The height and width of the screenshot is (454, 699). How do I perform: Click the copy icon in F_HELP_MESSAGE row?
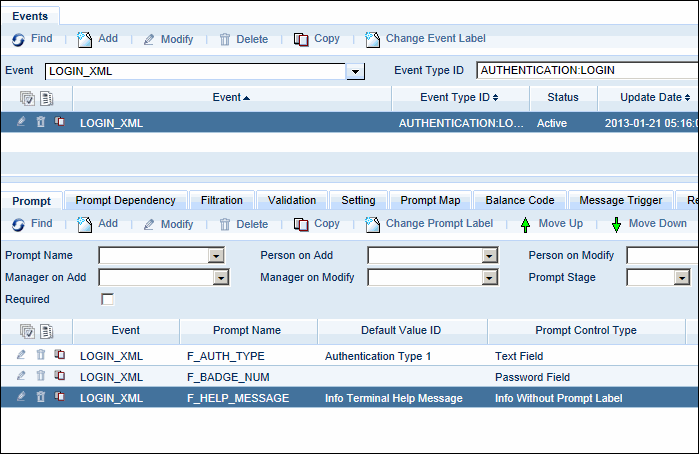click(59, 397)
